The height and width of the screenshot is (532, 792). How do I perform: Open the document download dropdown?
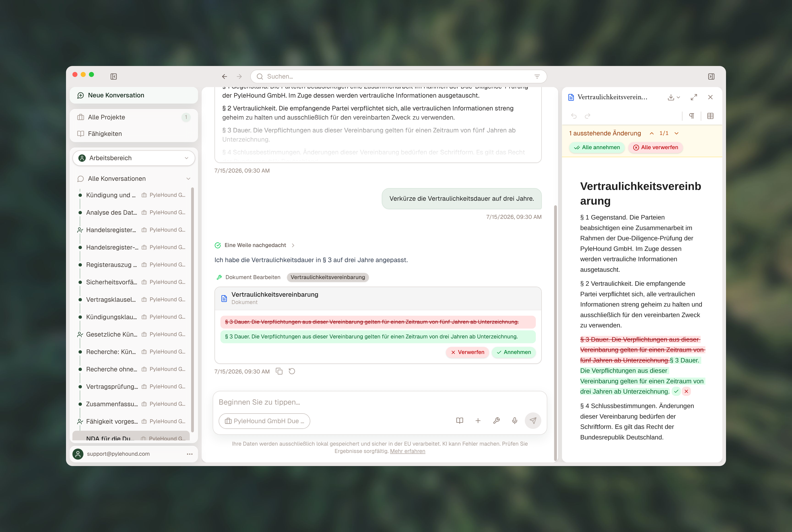pyautogui.click(x=674, y=97)
